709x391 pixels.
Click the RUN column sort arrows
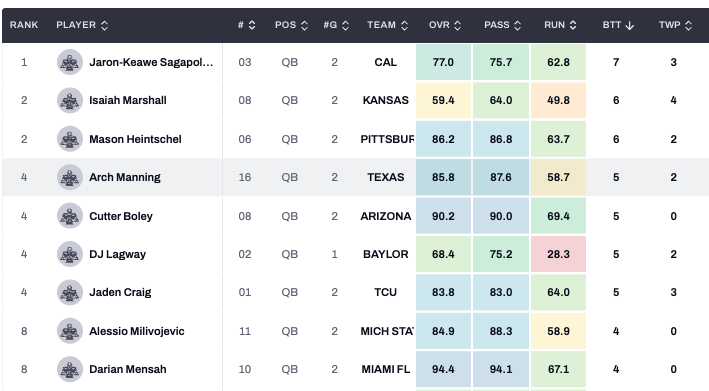point(572,25)
